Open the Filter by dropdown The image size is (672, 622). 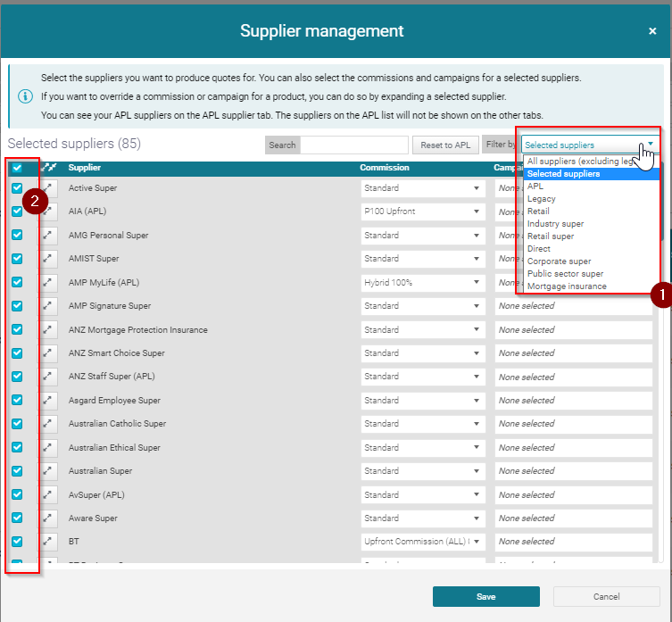(590, 145)
